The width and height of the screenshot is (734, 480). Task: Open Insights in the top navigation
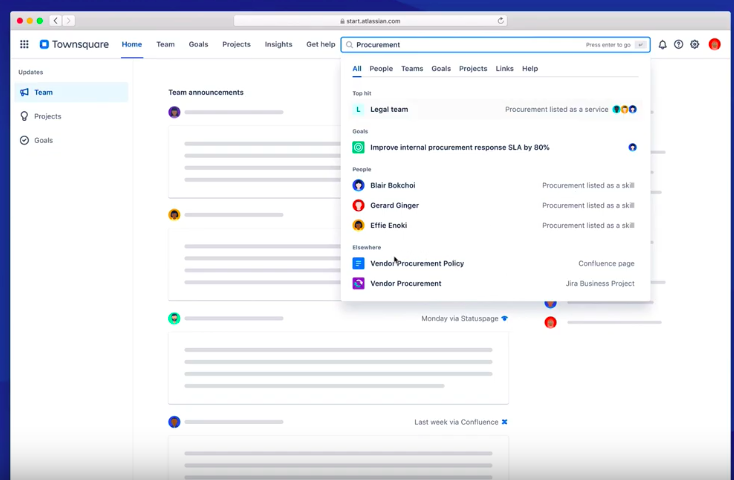pos(278,44)
